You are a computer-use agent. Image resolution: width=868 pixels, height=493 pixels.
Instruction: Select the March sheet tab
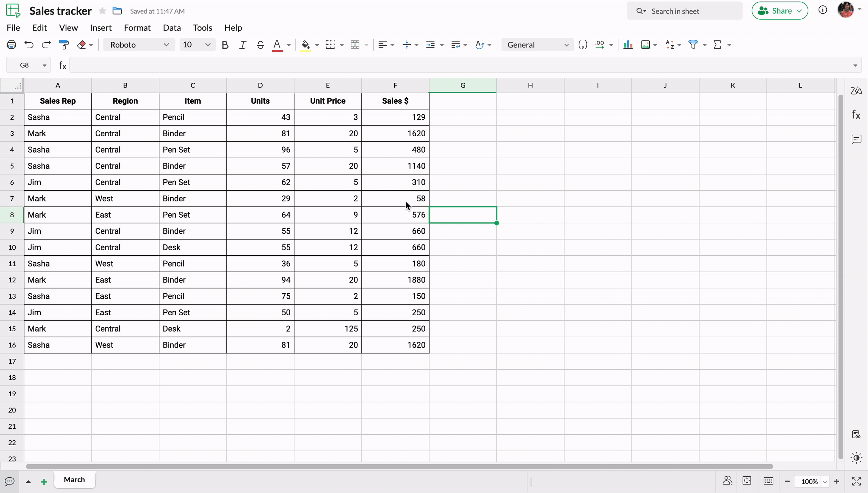coord(74,479)
